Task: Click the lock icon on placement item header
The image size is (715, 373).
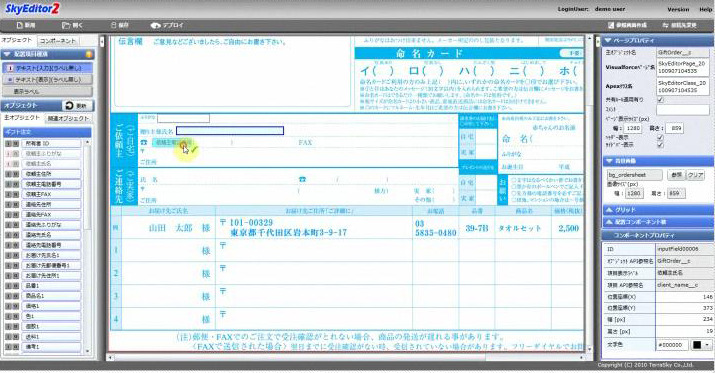Action: click(88, 54)
